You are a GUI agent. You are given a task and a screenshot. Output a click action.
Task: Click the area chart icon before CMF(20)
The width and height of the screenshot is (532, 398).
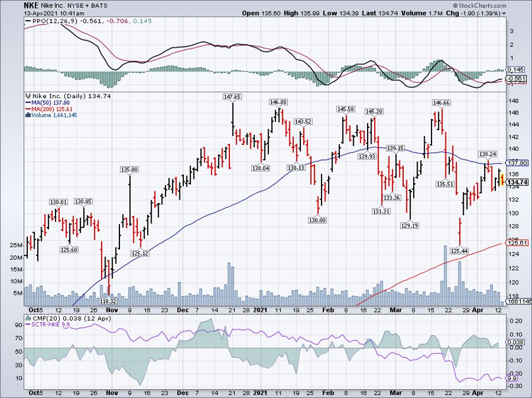click(28, 319)
